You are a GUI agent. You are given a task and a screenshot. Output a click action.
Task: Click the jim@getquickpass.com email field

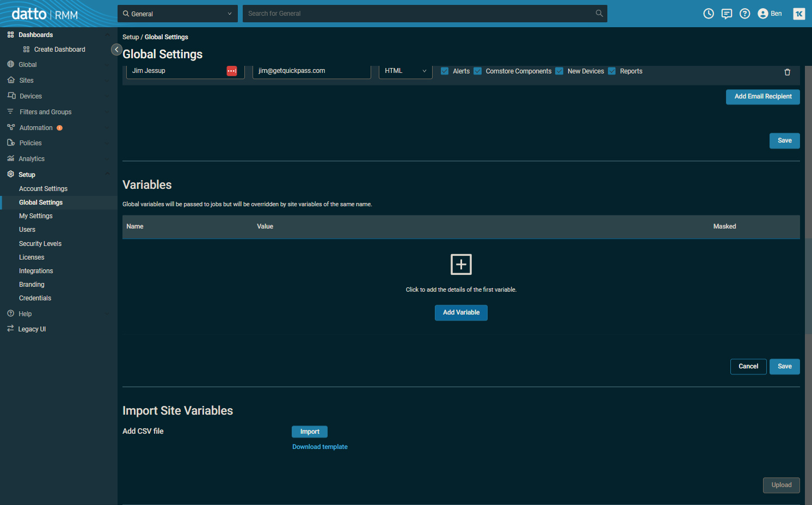tap(312, 71)
